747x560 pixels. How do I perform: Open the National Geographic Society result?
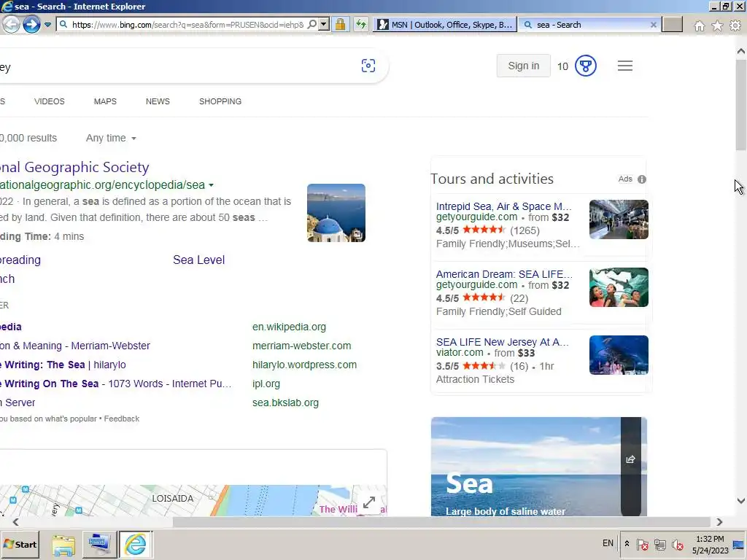74,167
